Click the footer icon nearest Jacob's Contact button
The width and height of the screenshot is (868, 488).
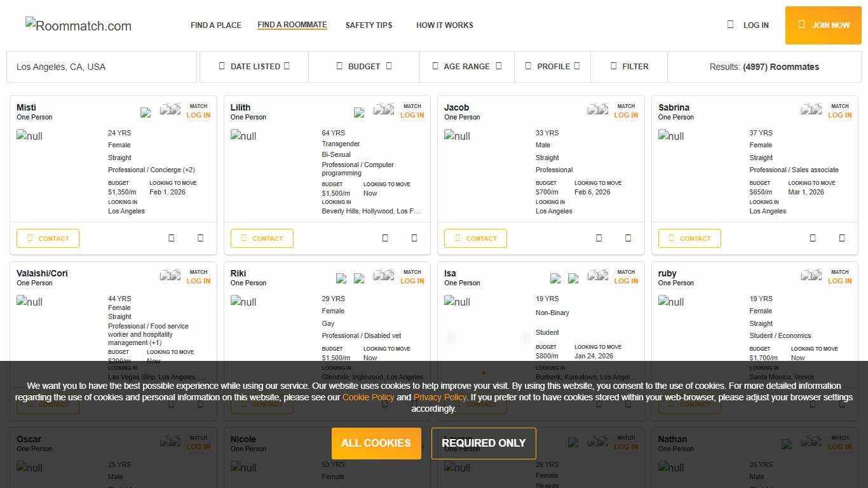[599, 238]
